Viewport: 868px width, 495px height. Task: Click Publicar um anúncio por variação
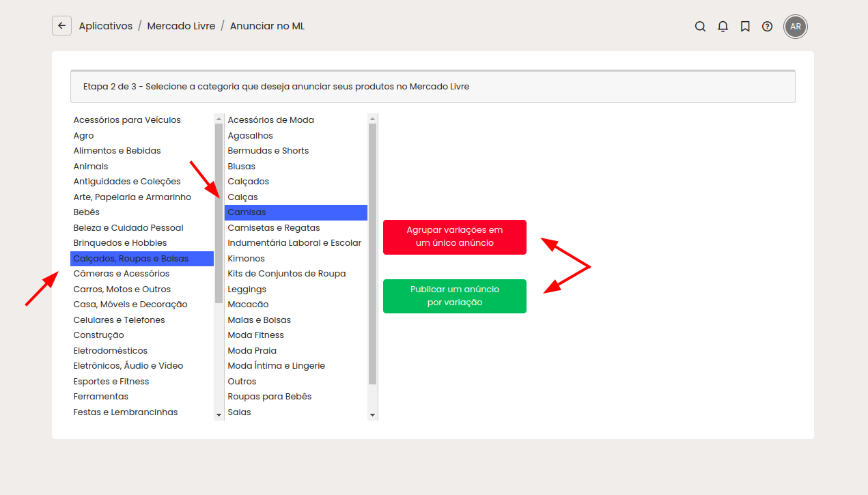point(455,296)
